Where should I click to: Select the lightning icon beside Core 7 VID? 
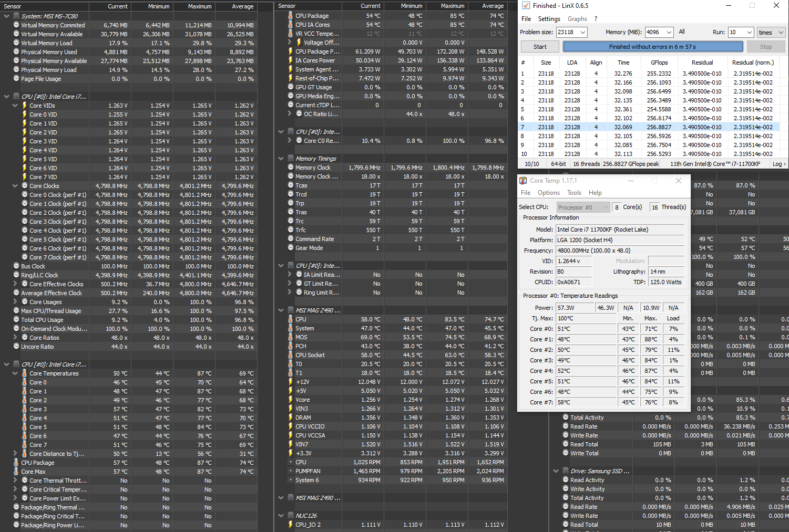(x=25, y=177)
